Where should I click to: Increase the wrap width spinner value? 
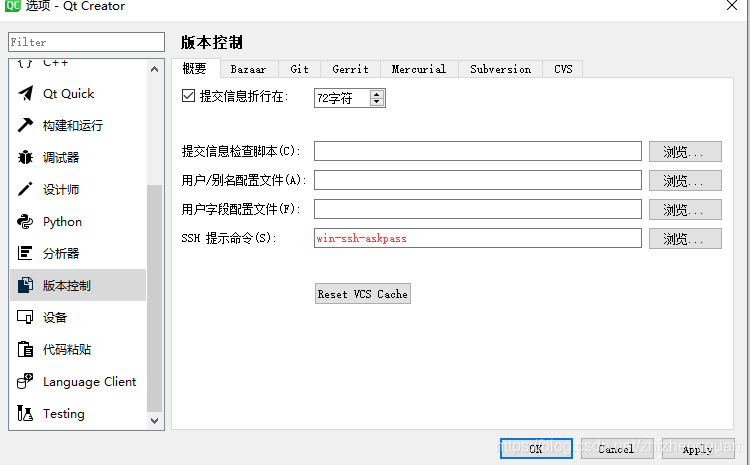(377, 94)
